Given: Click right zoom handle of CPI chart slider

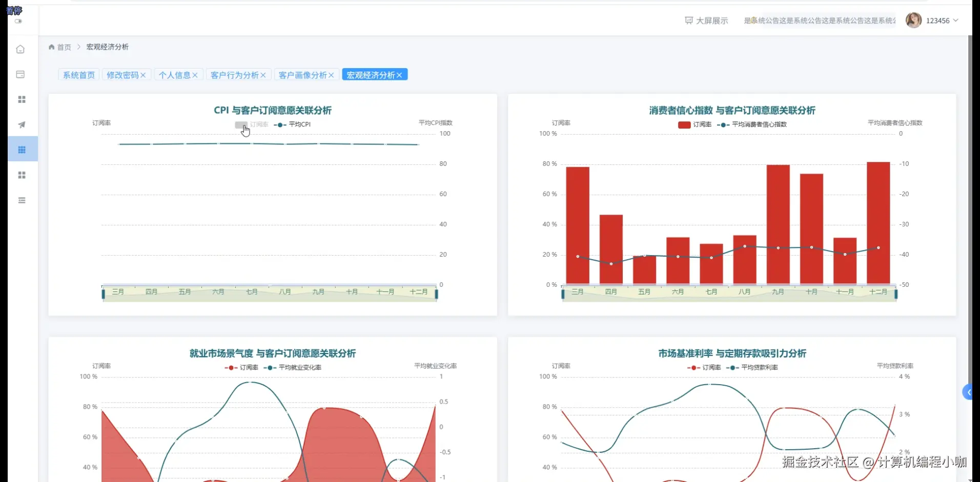Looking at the screenshot, I should coord(437,294).
